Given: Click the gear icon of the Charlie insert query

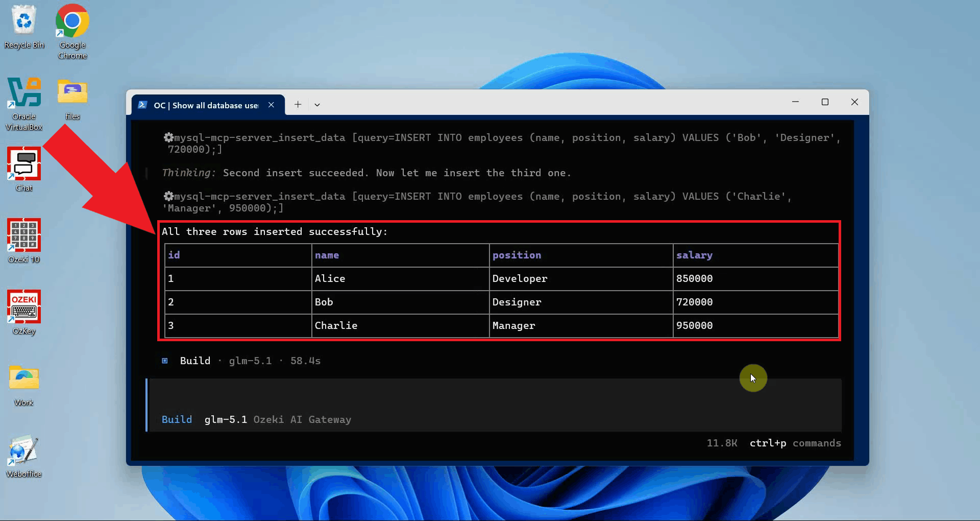Looking at the screenshot, I should 168,196.
